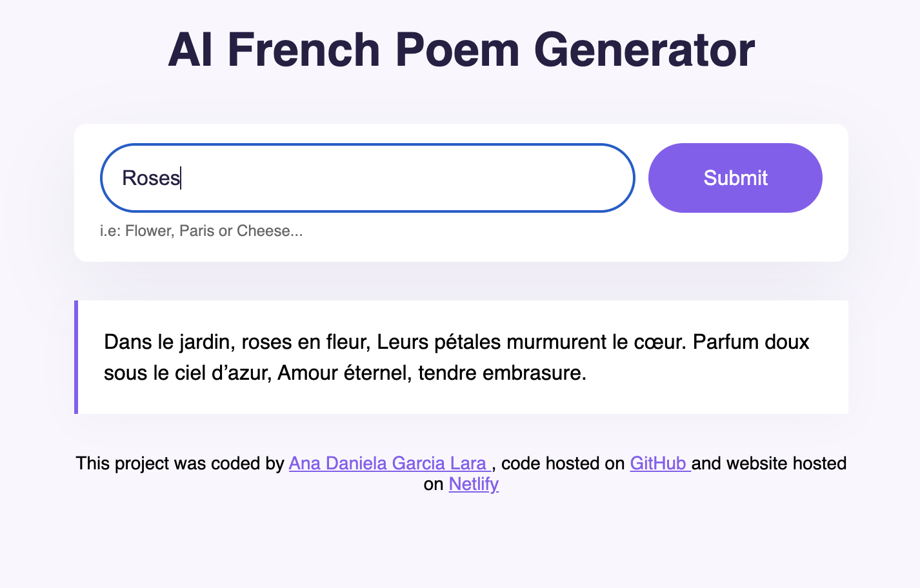
Task: Open the Ana Daniela Garcia Lara link
Action: (388, 463)
